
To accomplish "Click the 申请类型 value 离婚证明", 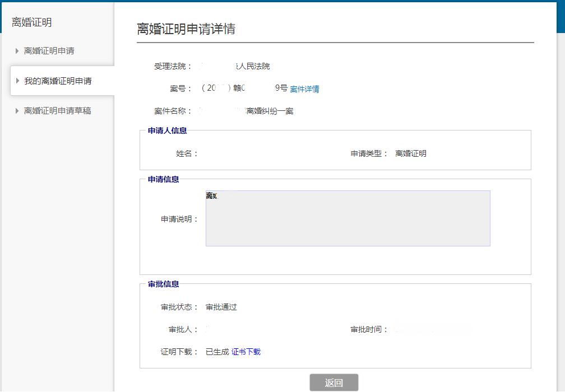I will point(410,153).
